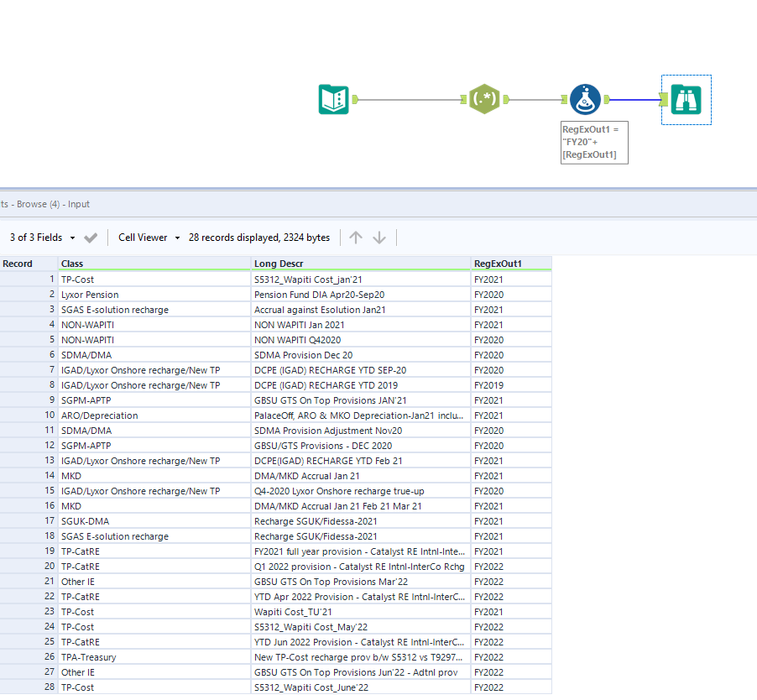Open the '3 of 3 Fields' dropdown
Screen dimensions: 757x700
38,238
